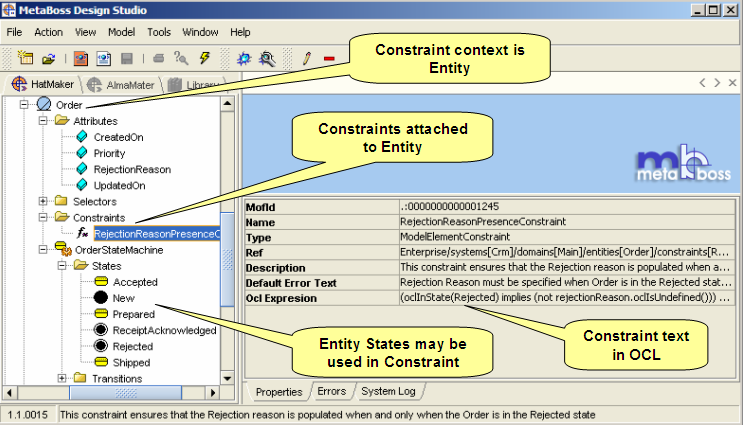Click the white globe document toolbar icon
This screenshot has width=743, height=425.
pos(104,59)
